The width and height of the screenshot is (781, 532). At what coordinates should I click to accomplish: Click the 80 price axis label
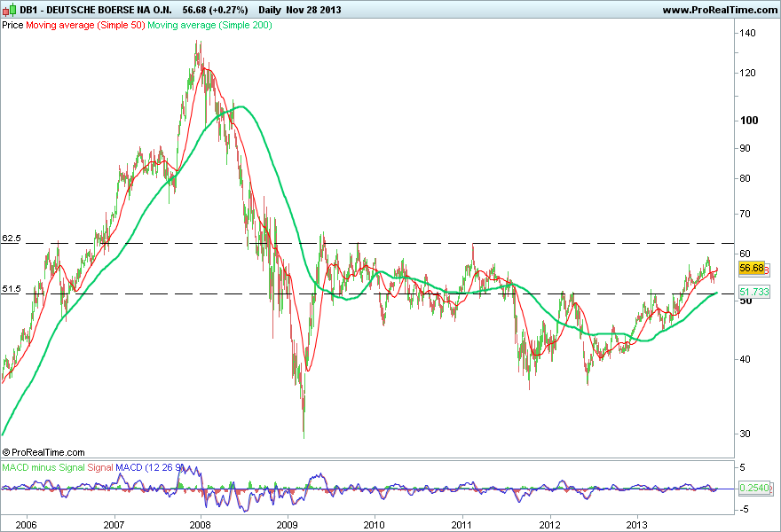click(745, 178)
